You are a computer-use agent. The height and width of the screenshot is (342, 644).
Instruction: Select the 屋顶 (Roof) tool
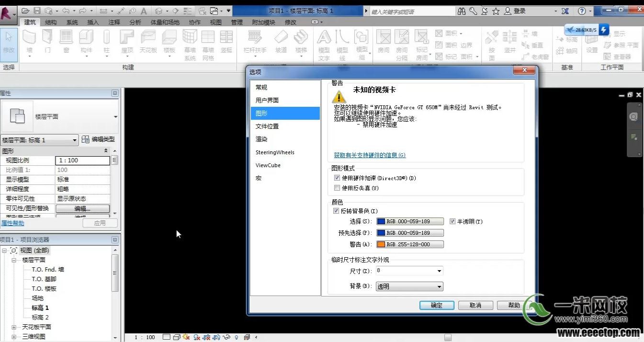tap(127, 43)
